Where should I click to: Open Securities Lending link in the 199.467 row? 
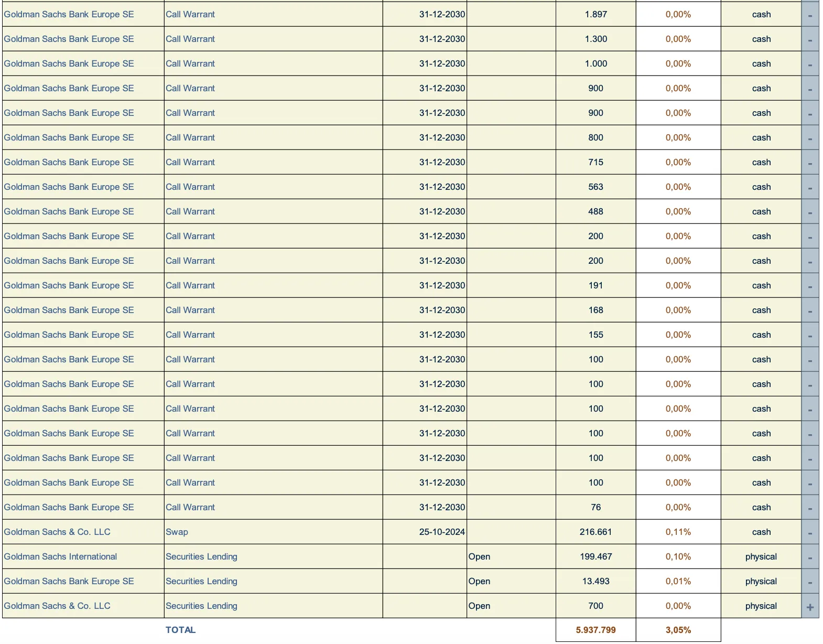coord(201,556)
